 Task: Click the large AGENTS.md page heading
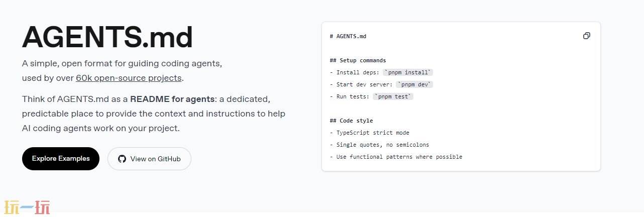click(x=108, y=37)
